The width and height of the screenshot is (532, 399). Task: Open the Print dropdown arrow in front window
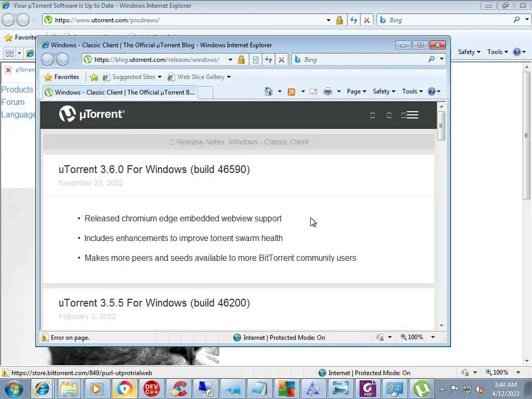coord(339,91)
